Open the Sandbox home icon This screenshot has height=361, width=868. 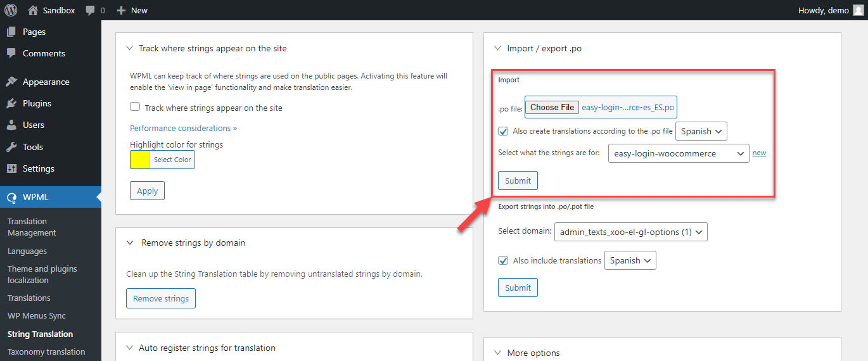pyautogui.click(x=33, y=10)
